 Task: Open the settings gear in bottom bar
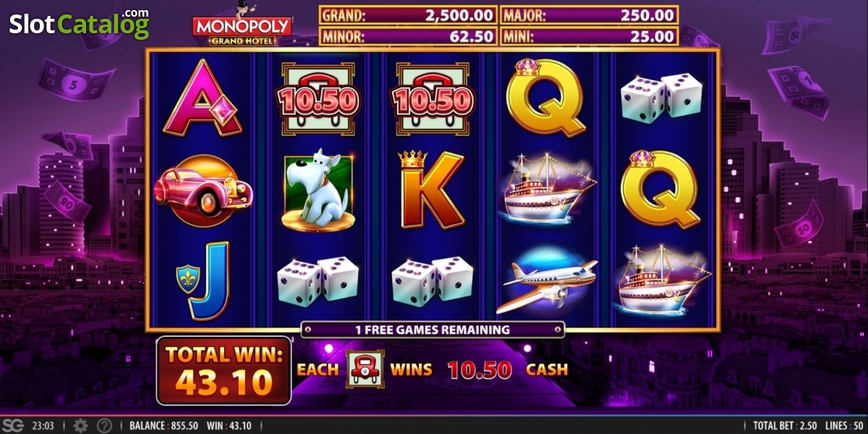tap(80, 425)
